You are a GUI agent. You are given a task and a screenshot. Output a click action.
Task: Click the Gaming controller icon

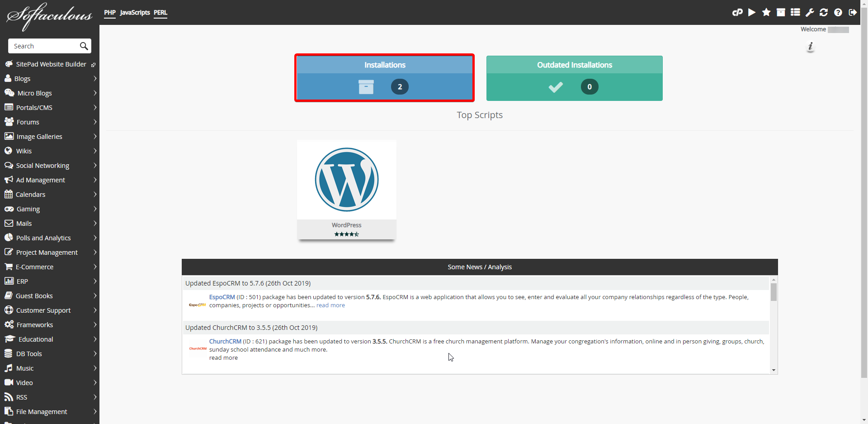(9, 209)
